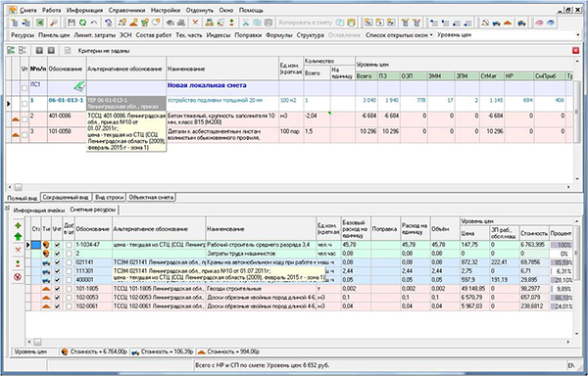Switch to the Вид строки tab
This screenshot has width=588, height=376.
(109, 197)
